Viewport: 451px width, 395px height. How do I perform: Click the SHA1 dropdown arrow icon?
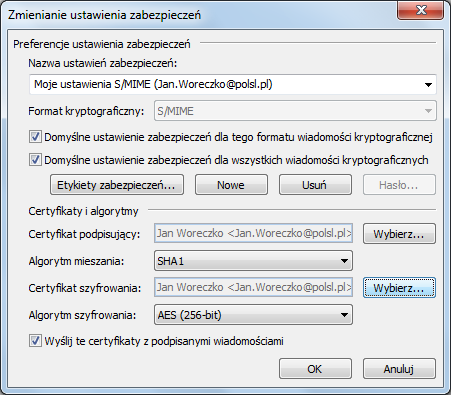[345, 261]
